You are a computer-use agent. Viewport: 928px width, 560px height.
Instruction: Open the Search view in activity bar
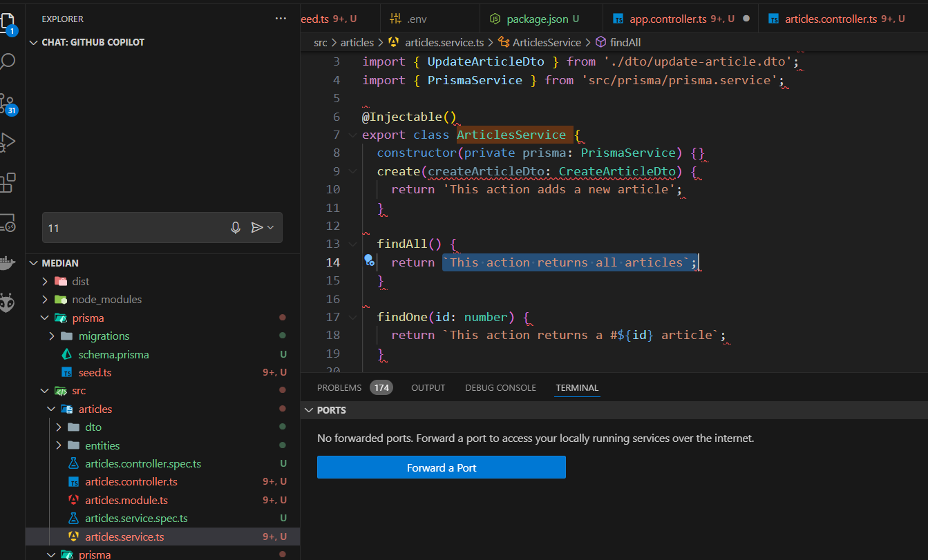point(7,61)
